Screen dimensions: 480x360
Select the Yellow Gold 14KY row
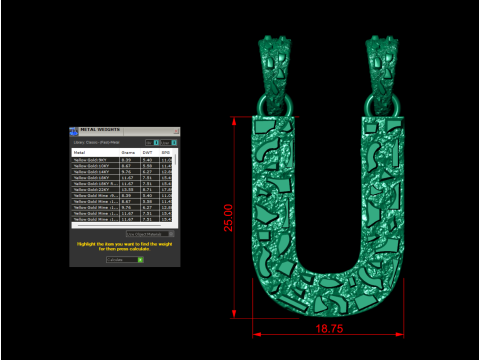pyautogui.click(x=122, y=172)
